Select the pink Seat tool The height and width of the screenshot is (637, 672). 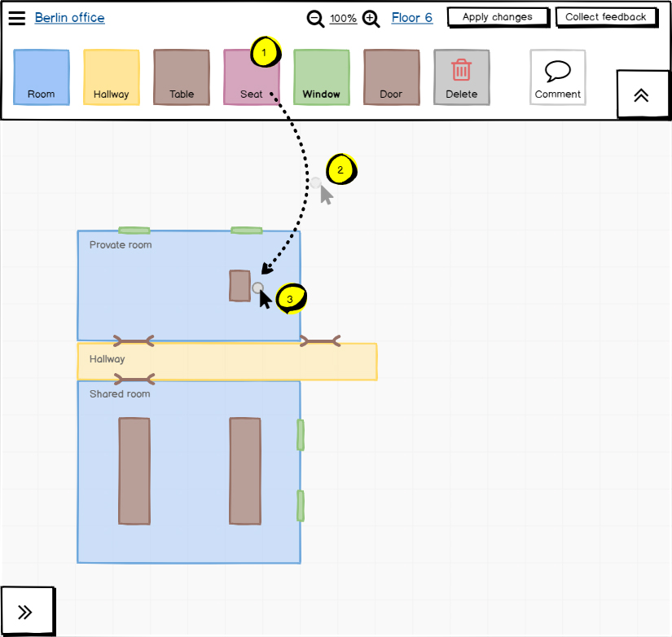click(252, 77)
